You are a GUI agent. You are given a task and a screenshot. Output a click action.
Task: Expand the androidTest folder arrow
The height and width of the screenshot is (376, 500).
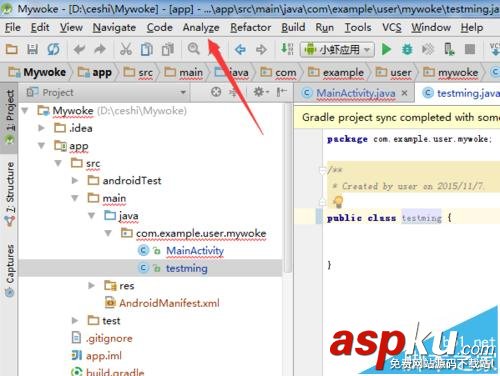pyautogui.click(x=75, y=181)
